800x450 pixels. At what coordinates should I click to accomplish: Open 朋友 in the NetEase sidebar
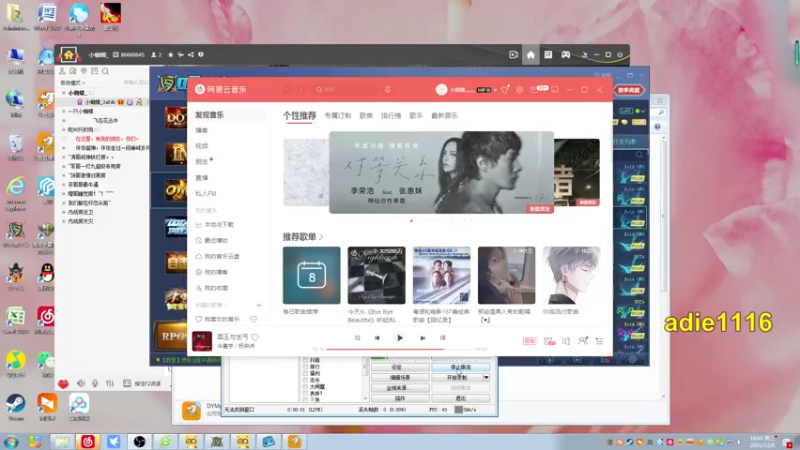[202, 162]
